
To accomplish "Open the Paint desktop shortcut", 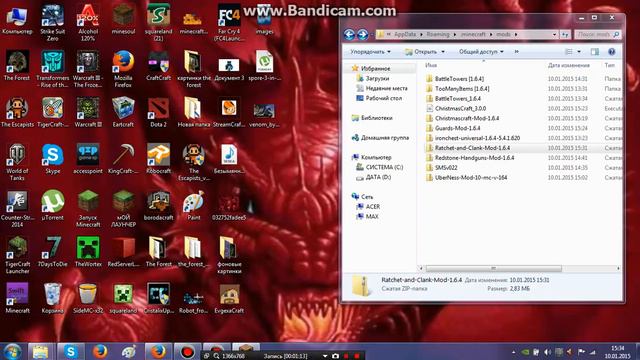I will 193,205.
